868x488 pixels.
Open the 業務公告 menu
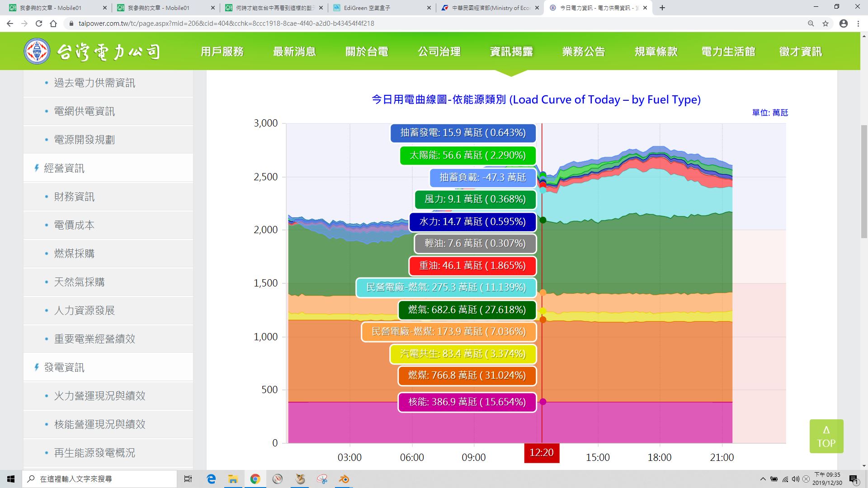click(x=584, y=52)
